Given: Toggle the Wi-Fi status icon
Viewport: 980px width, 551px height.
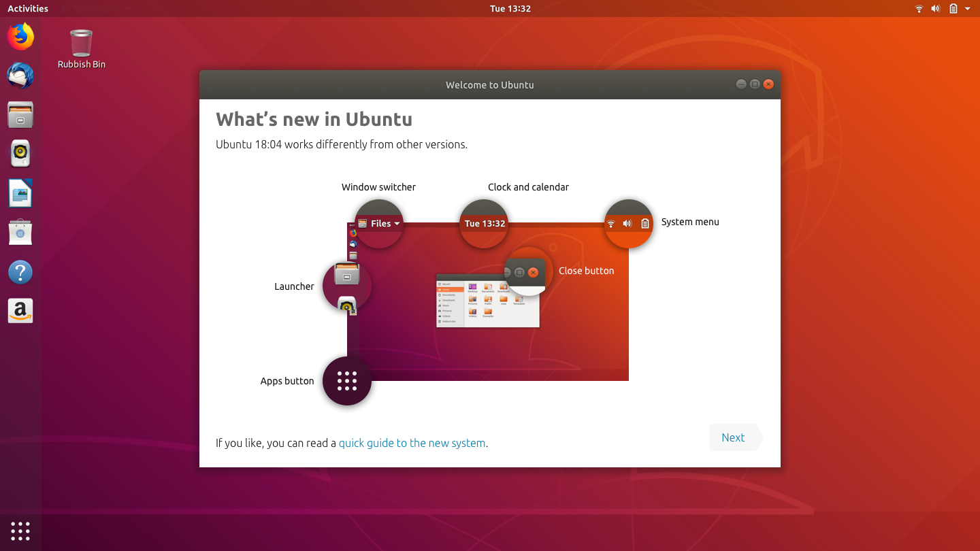Looking at the screenshot, I should [x=919, y=9].
